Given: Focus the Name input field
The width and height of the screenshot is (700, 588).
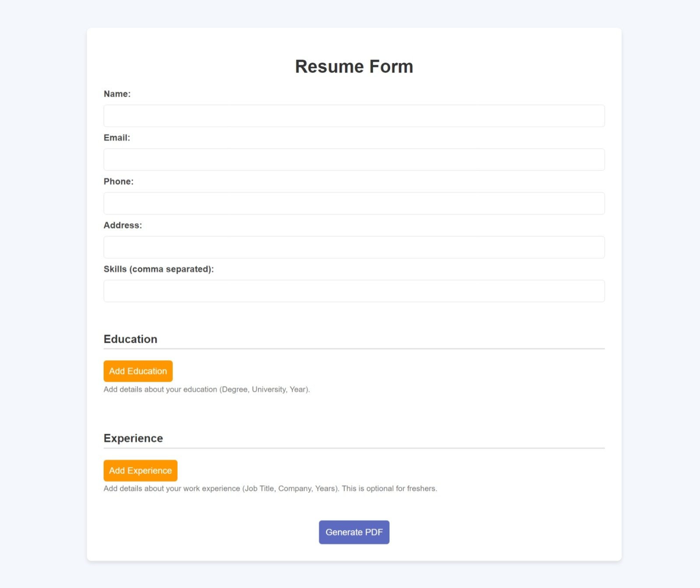Looking at the screenshot, I should (354, 116).
